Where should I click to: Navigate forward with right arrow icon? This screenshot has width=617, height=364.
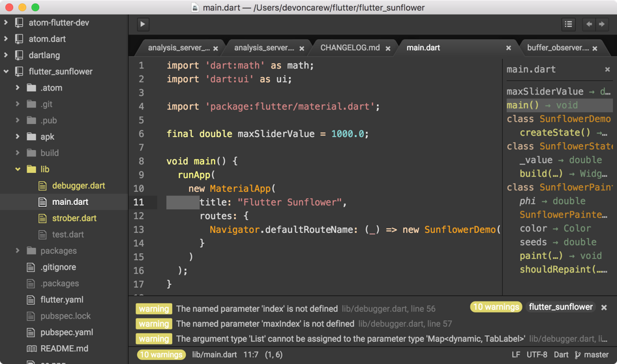[601, 24]
